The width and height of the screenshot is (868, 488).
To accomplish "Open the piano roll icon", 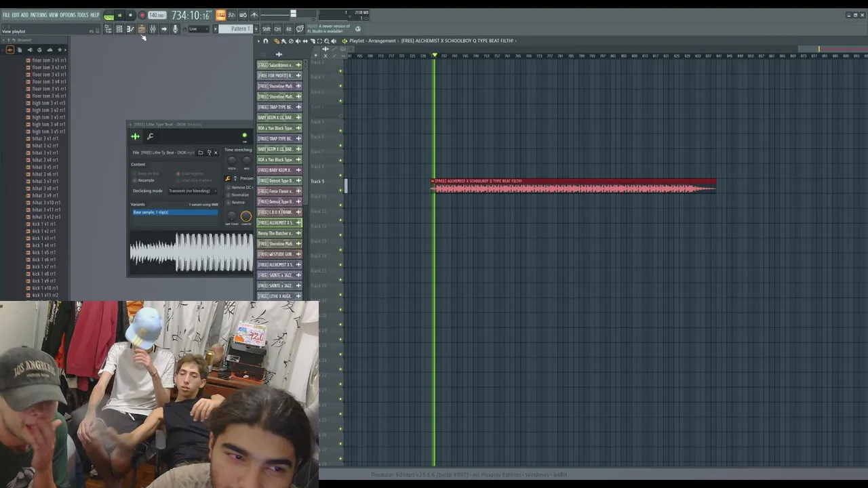I will (x=130, y=29).
